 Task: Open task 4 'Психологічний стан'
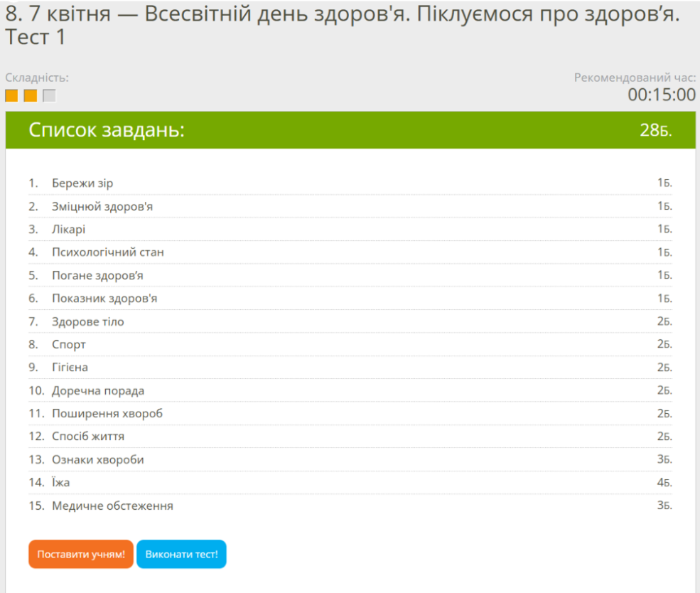pyautogui.click(x=108, y=252)
